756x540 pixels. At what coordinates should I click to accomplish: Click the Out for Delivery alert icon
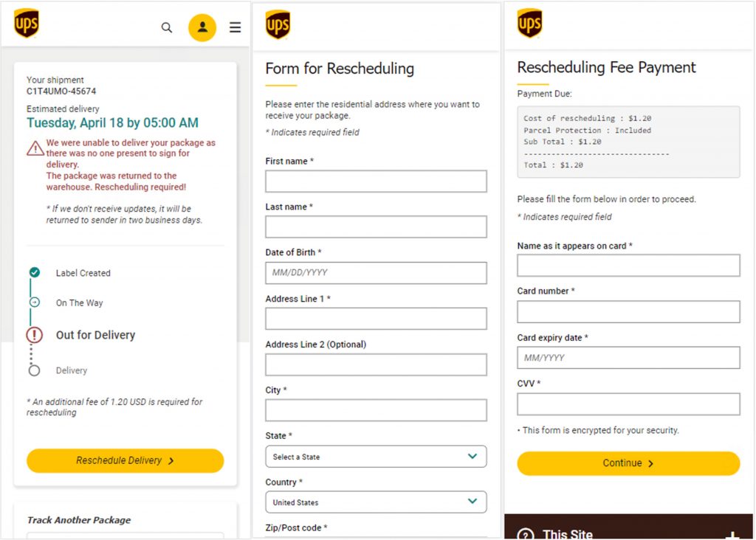tap(35, 335)
